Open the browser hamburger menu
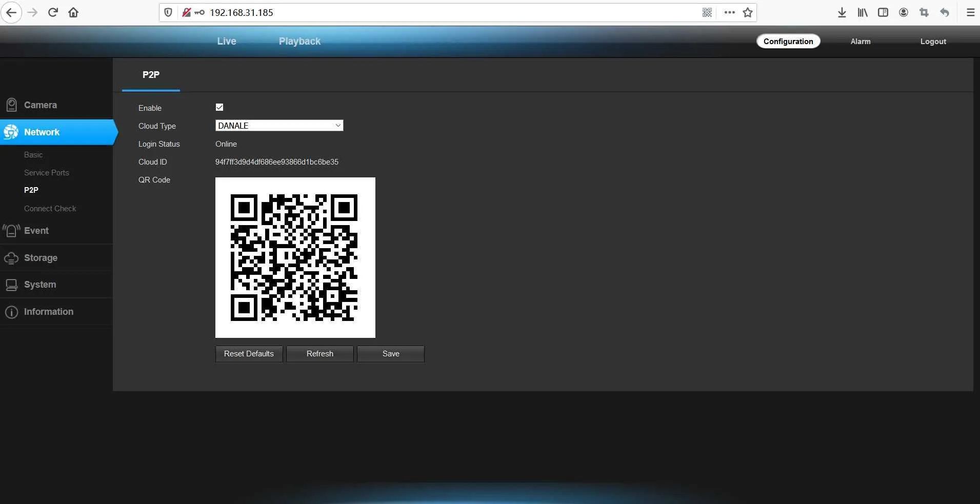 970,12
